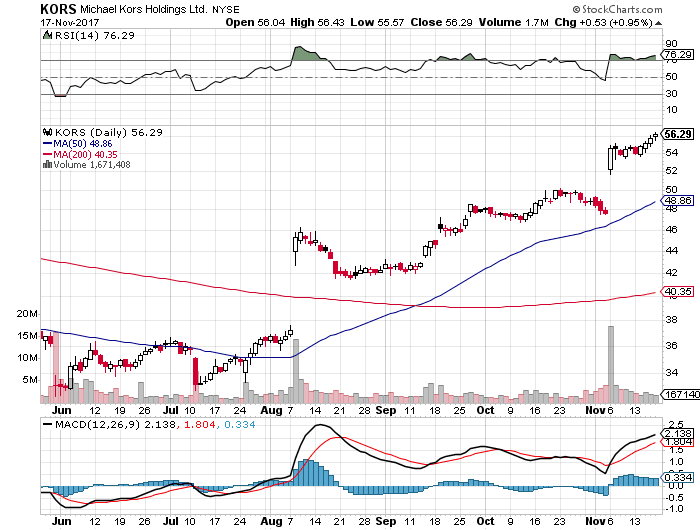Click the tall November 6 volume spike bar
The image size is (700, 530).
pos(611,364)
